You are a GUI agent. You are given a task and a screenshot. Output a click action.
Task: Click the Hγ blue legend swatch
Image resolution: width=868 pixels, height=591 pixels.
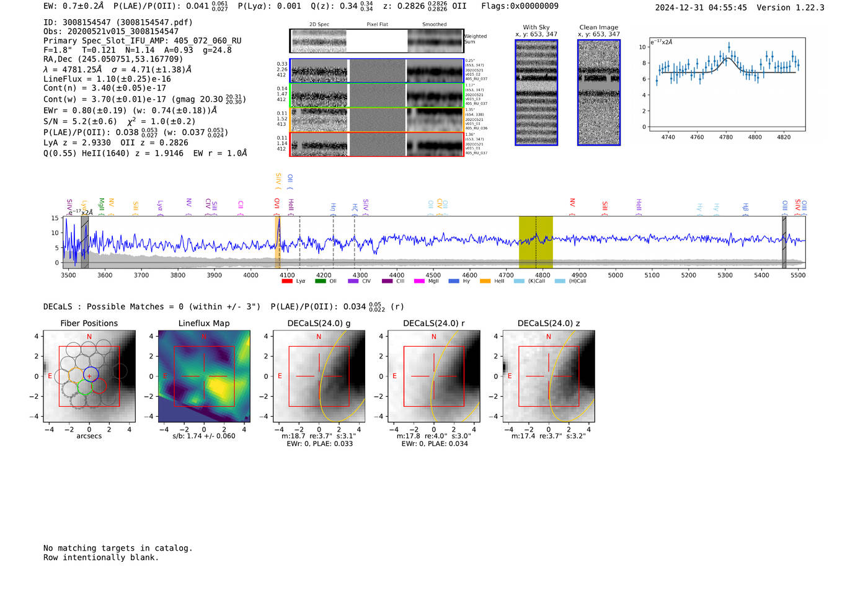click(454, 281)
